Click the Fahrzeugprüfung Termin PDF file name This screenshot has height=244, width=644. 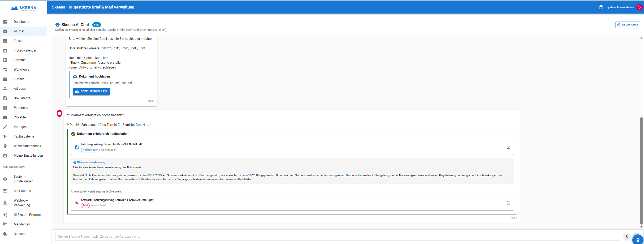click(x=111, y=144)
